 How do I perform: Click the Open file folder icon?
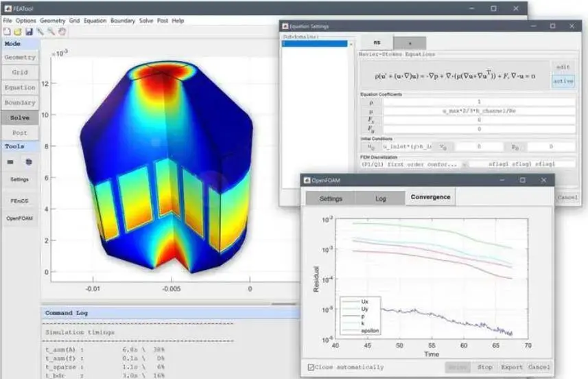pyautogui.click(x=18, y=32)
